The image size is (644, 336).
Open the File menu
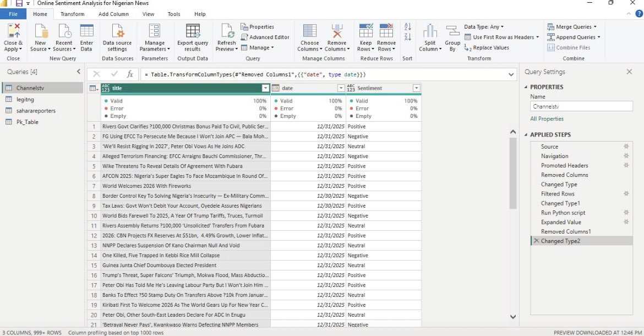(13, 14)
